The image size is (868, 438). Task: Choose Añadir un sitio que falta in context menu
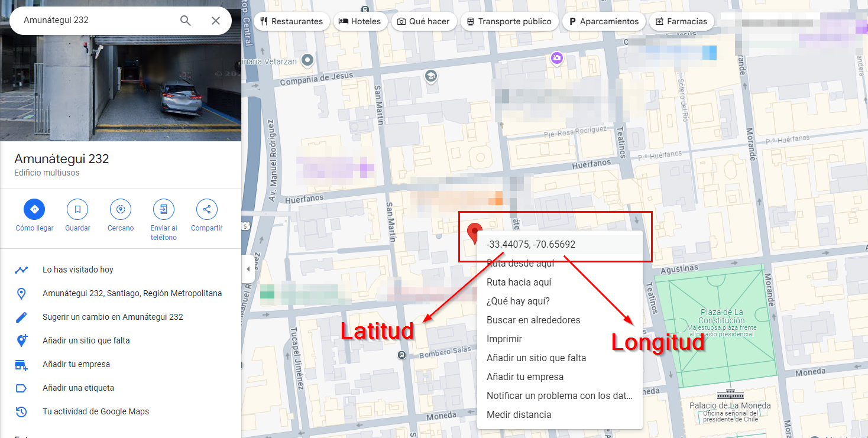click(559, 358)
